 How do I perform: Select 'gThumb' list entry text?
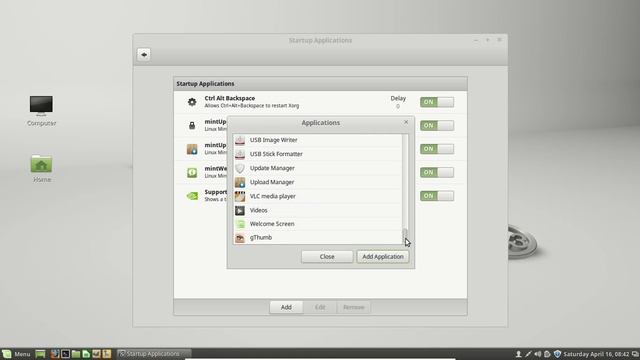261,238
